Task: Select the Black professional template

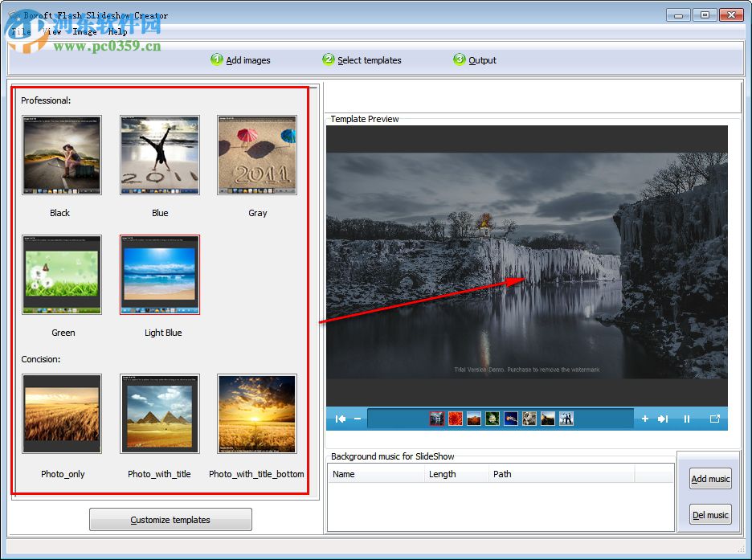Action: 62,154
